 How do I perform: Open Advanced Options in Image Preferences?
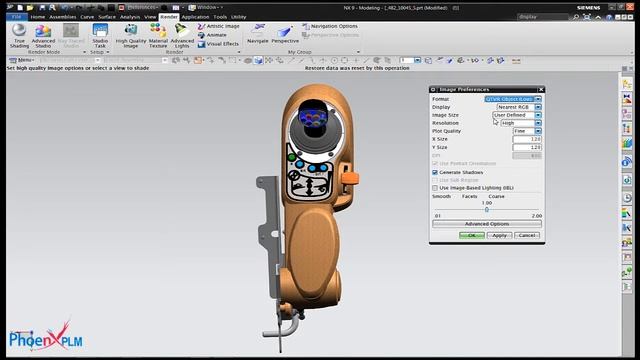(487, 224)
